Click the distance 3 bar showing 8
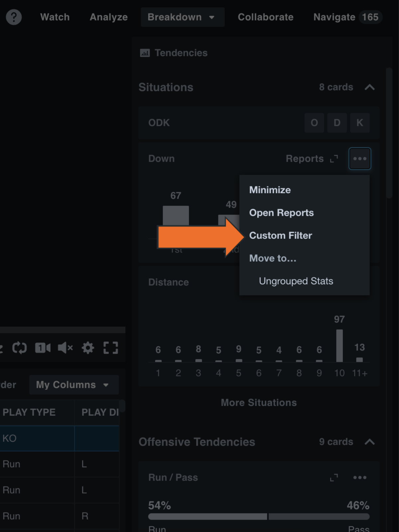The width and height of the screenshot is (399, 532). click(x=199, y=360)
